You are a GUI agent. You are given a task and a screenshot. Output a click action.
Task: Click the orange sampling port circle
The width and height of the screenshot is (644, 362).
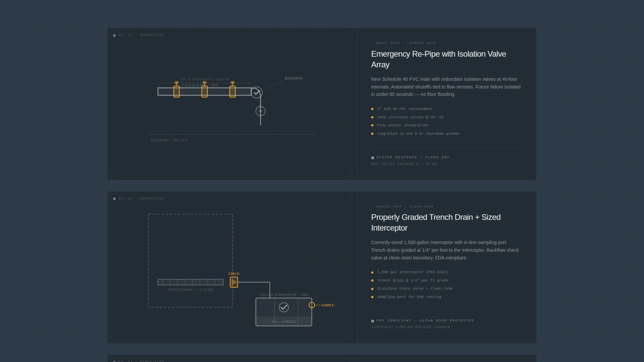point(312,305)
